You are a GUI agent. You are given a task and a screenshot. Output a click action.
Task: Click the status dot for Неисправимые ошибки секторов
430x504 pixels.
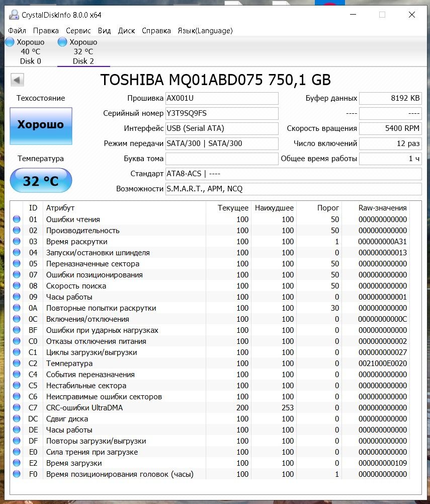(x=17, y=397)
